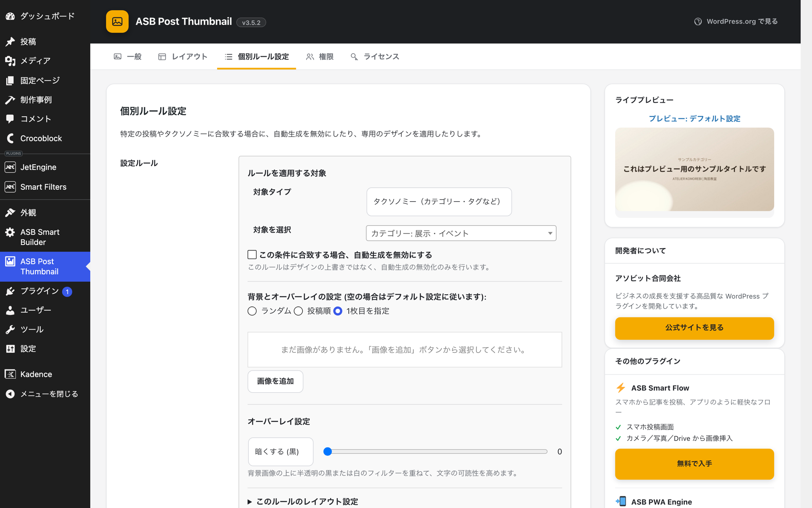Open the 暗くする (黒) overlay type dropdown
Screen dimensions: 812x508
[281, 452]
